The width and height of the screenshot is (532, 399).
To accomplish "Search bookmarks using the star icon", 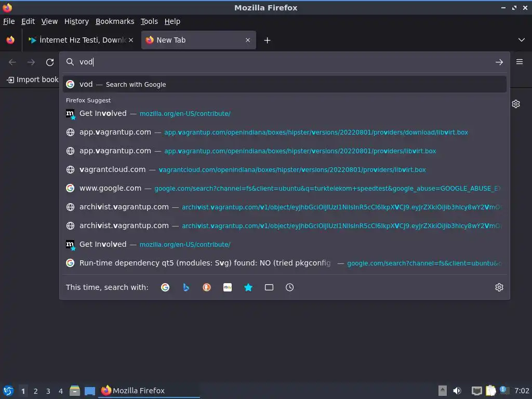I will click(x=248, y=287).
